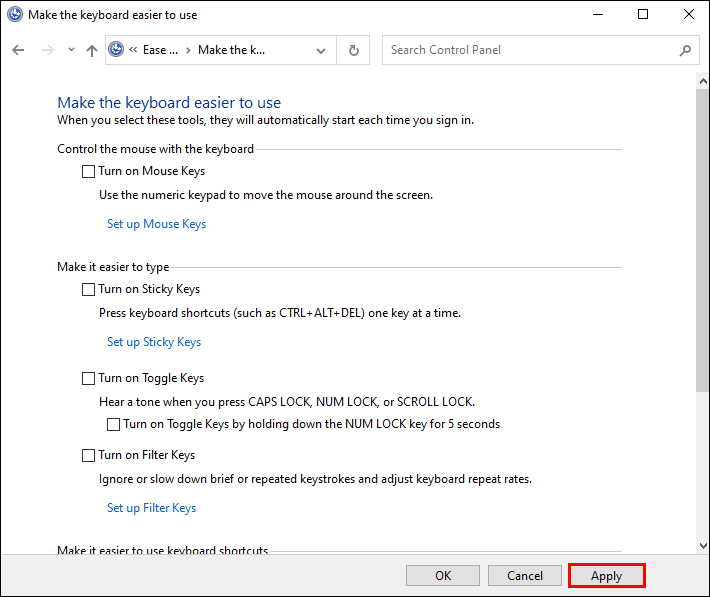This screenshot has height=597, width=710.
Task: Select the Make the keyboard breadcrumb segment
Action: [232, 50]
